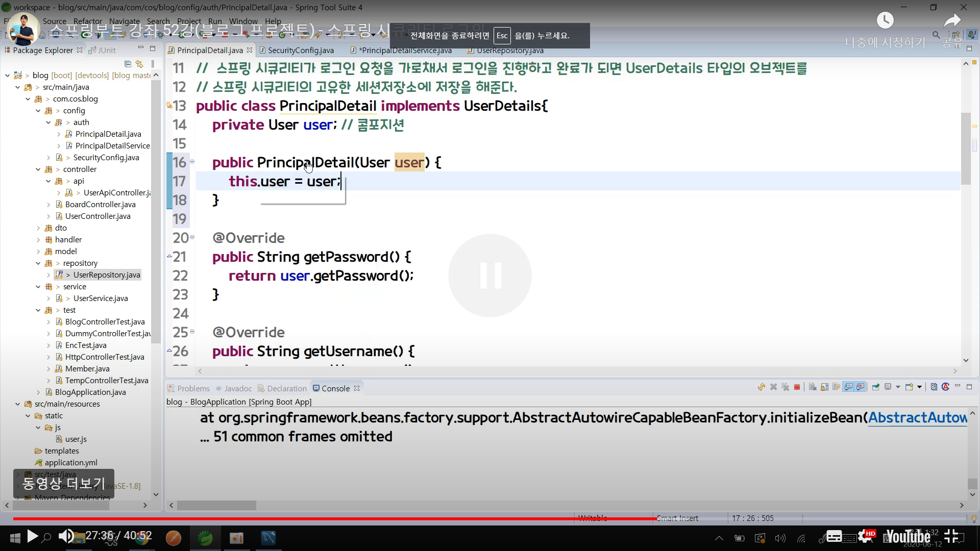This screenshot has width=980, height=551.
Task: Open the new console view dropdown arrow
Action: tap(920, 387)
